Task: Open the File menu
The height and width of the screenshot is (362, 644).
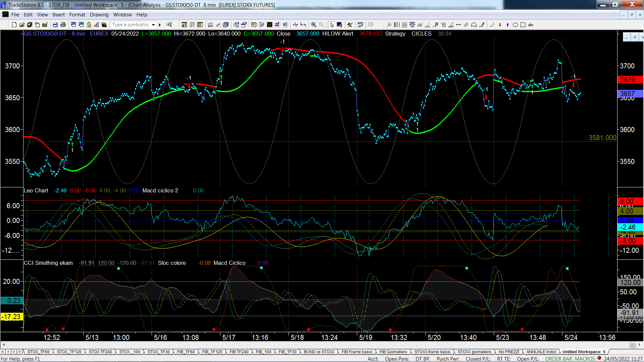Action: point(15,15)
